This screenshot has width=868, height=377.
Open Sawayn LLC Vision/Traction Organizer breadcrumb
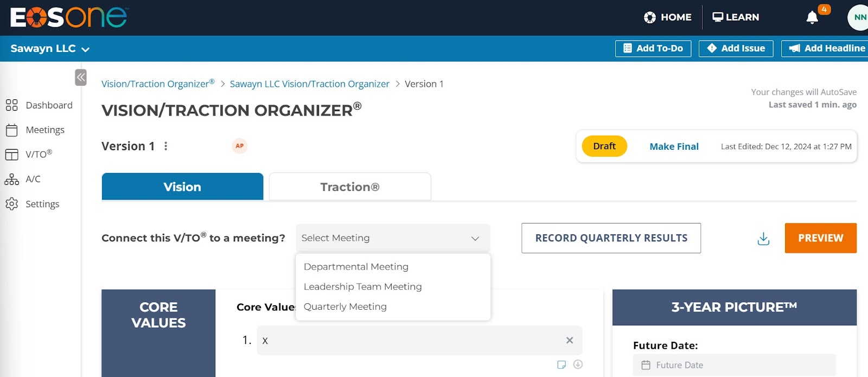point(310,84)
